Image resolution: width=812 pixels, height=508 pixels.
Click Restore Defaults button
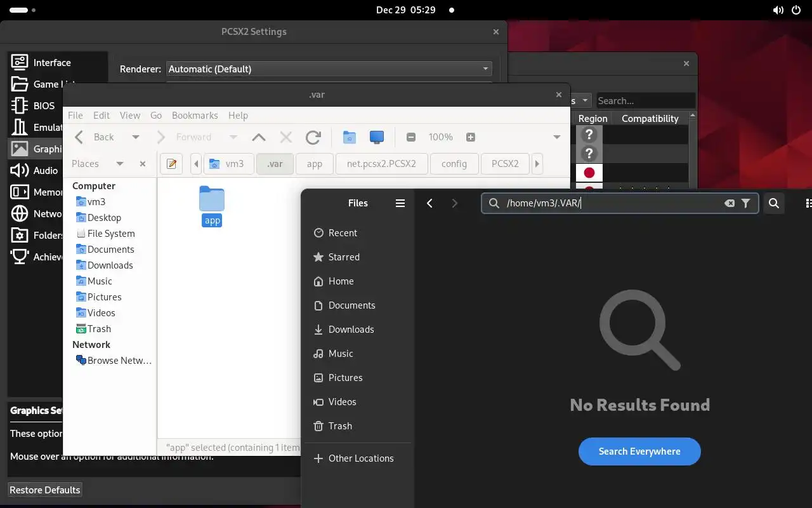pyautogui.click(x=44, y=490)
